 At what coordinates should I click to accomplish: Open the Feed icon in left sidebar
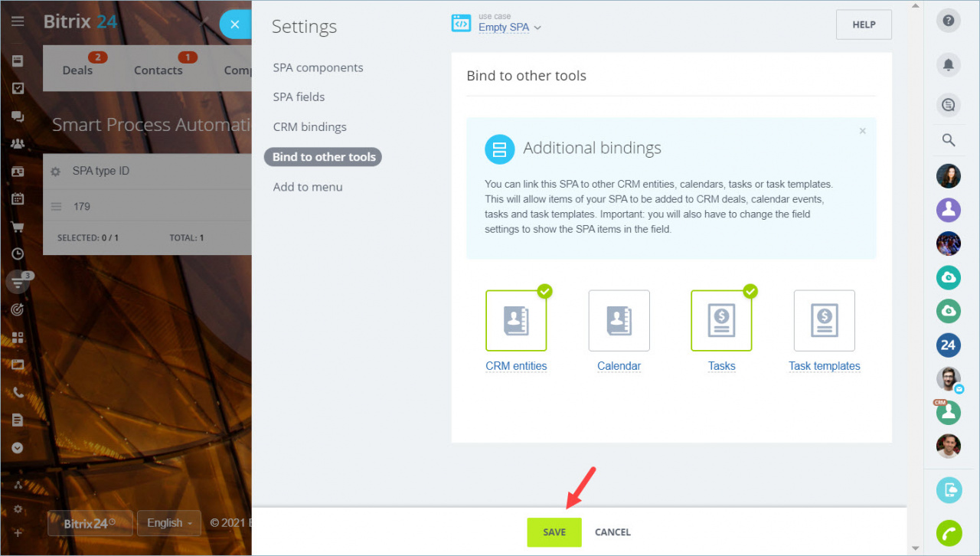18,61
